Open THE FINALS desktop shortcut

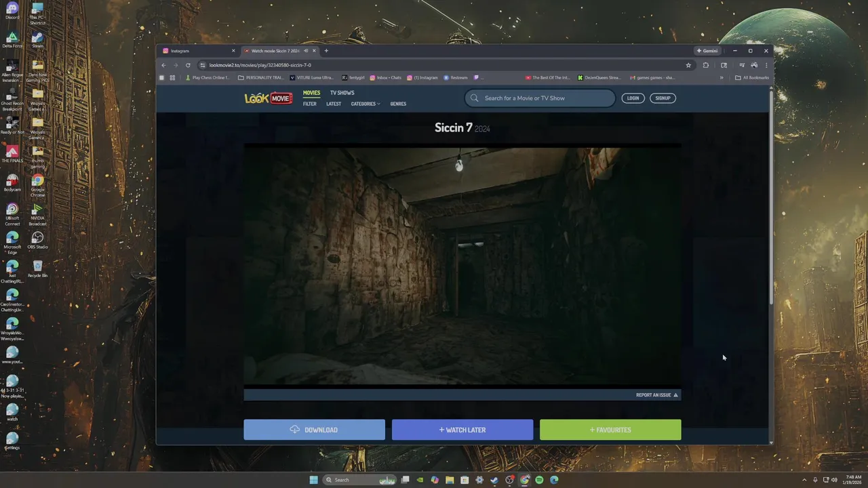coord(12,154)
